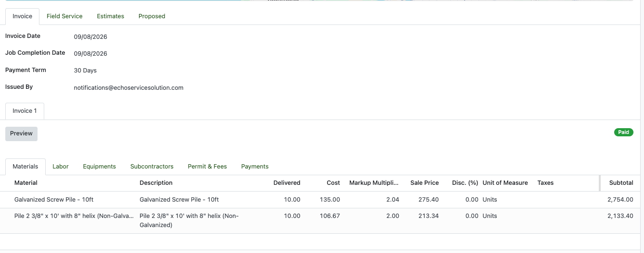
Task: Click cost value 135.00
Action: pyautogui.click(x=329, y=200)
